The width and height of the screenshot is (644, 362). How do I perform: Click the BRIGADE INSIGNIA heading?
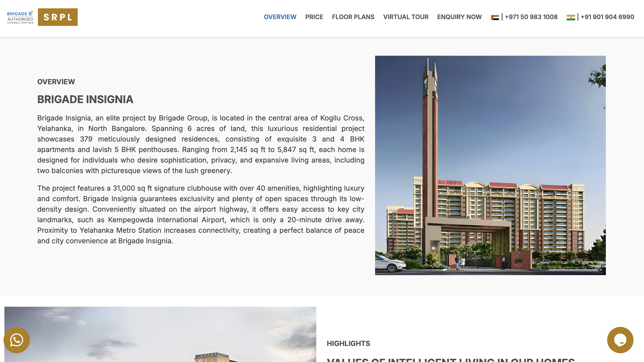pos(85,100)
